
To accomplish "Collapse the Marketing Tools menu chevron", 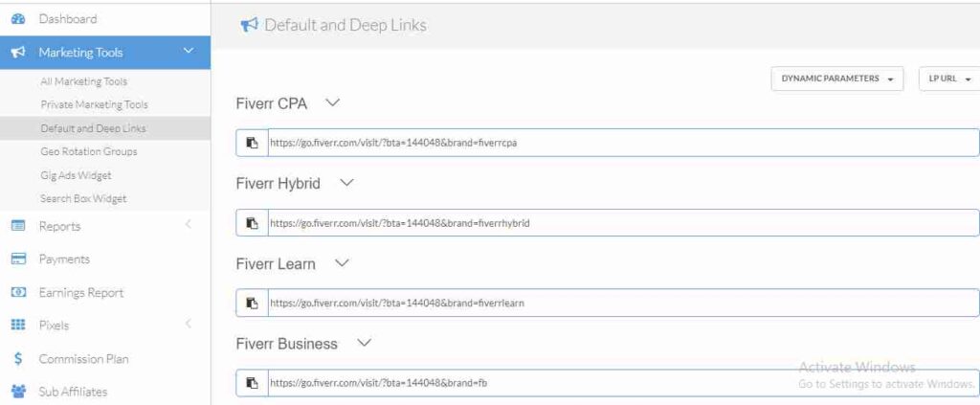I will pyautogui.click(x=189, y=52).
